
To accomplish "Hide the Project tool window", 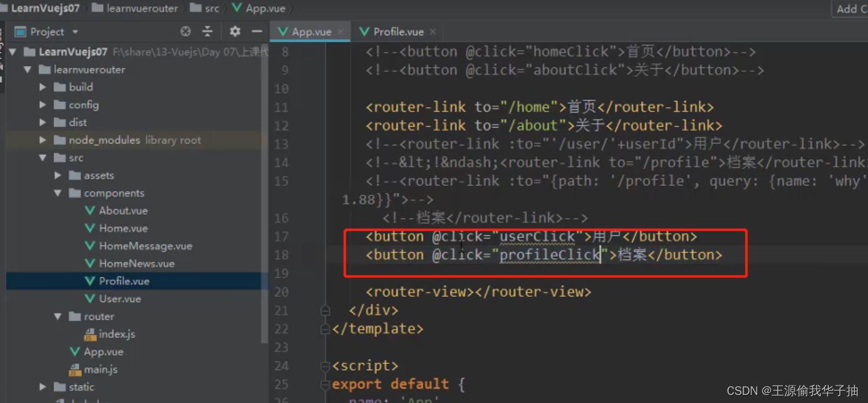I will [256, 31].
